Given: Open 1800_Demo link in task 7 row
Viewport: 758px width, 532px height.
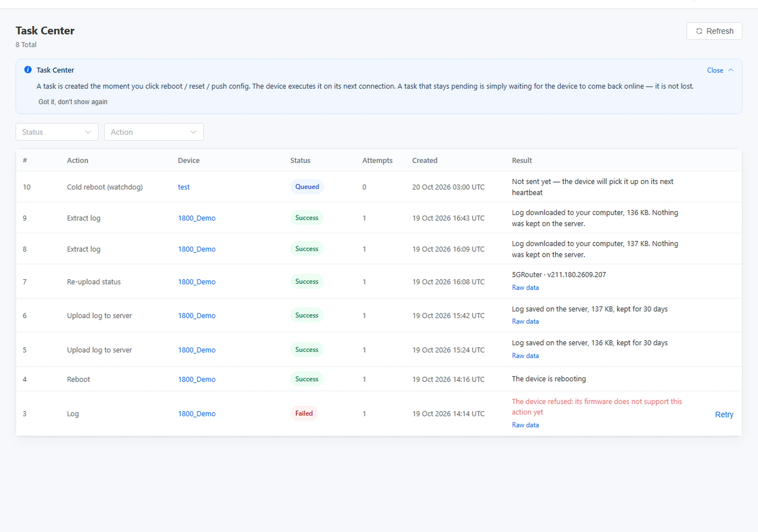Looking at the screenshot, I should [197, 282].
